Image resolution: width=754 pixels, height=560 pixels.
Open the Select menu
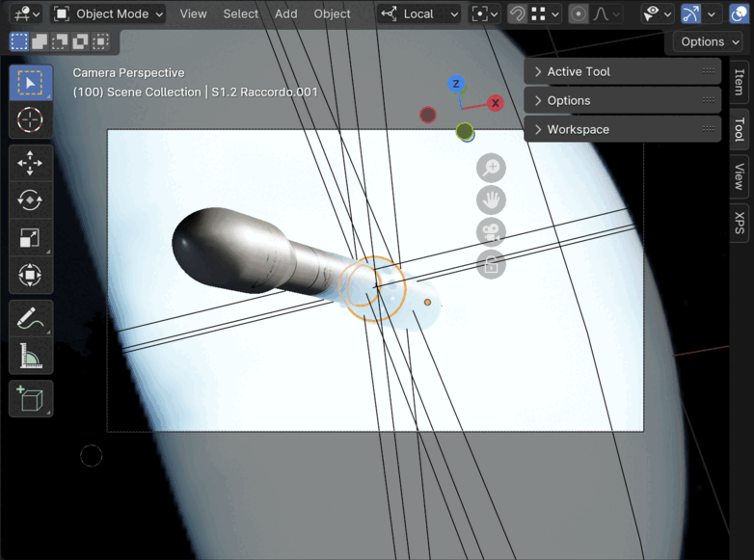[240, 13]
